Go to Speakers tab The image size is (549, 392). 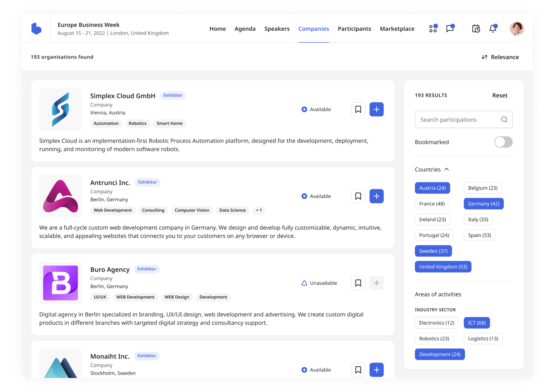click(x=277, y=29)
